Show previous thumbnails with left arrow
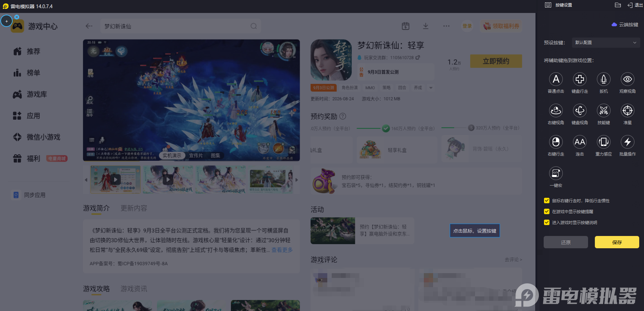 click(x=86, y=180)
